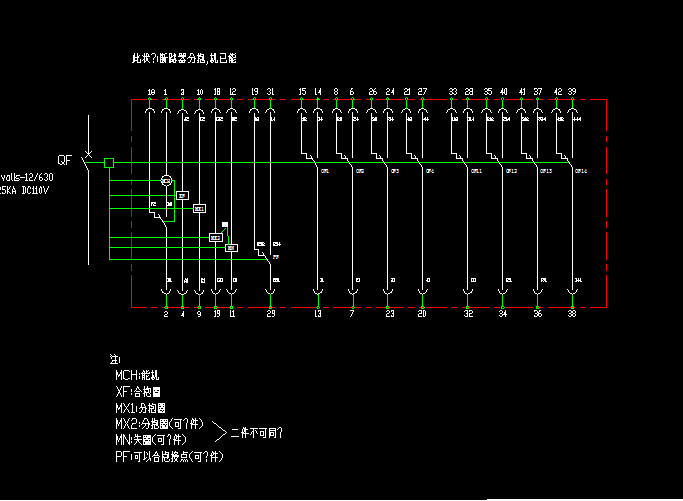This screenshot has height=501, width=683.
Task: Click the MX2 legend note line
Action: pos(159,424)
